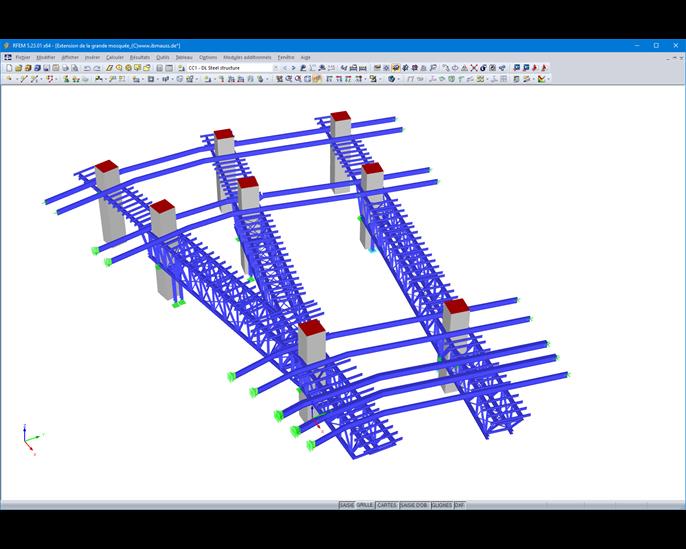Image resolution: width=686 pixels, height=549 pixels.
Task: Open the Modifier menu
Action: pyautogui.click(x=46, y=57)
